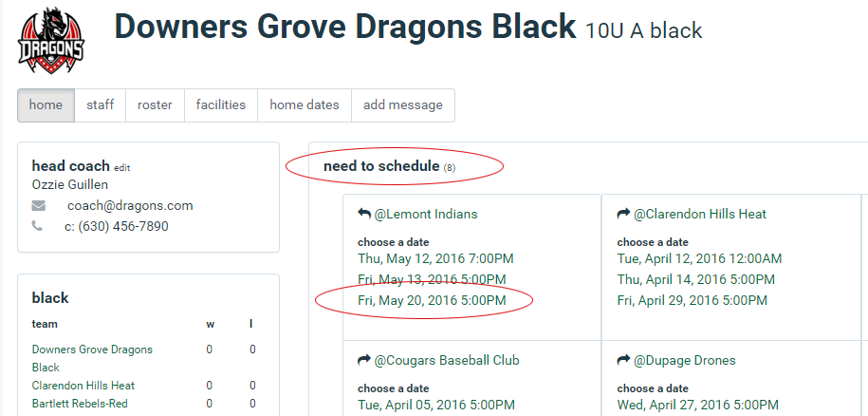Click the envelope email icon
Screen dimensions: 868x416
click(38, 206)
